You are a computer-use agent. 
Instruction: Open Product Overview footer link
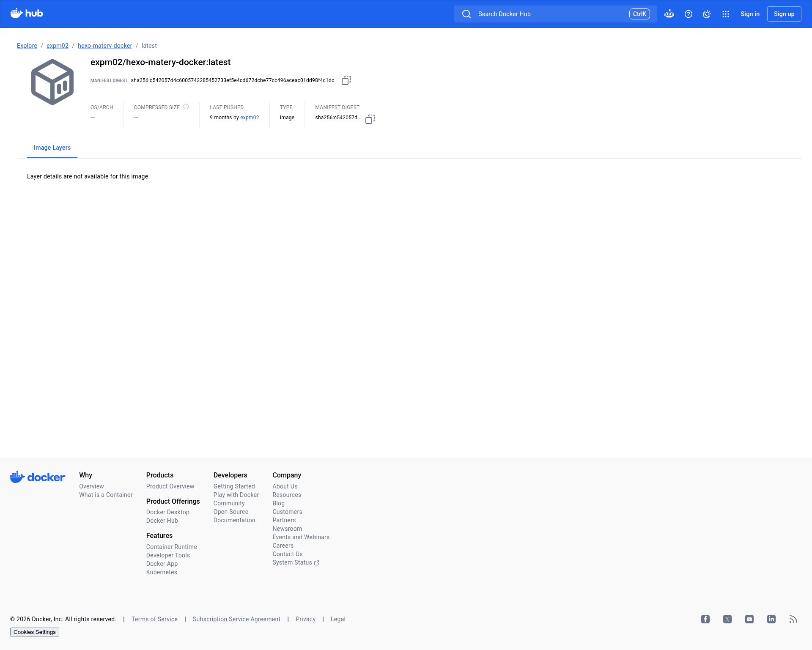170,486
